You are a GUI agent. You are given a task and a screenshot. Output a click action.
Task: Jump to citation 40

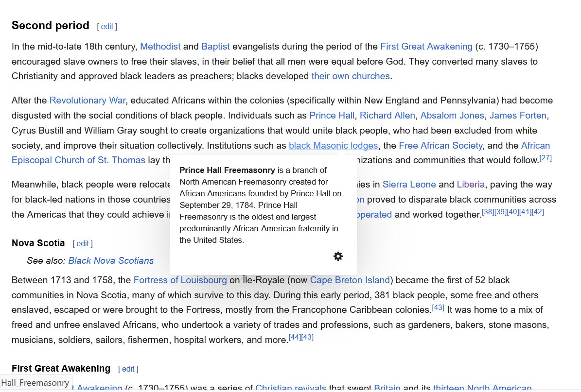513,212
